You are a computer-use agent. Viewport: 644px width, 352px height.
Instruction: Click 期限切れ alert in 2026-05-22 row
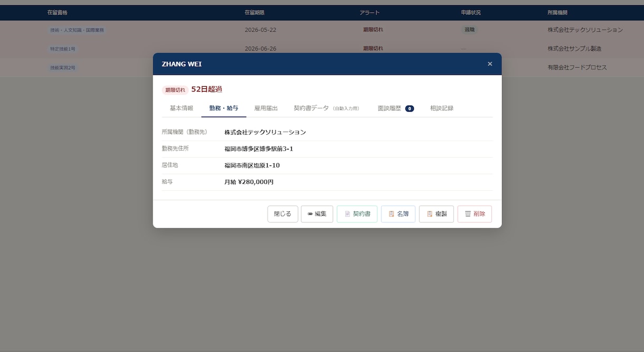pos(373,30)
